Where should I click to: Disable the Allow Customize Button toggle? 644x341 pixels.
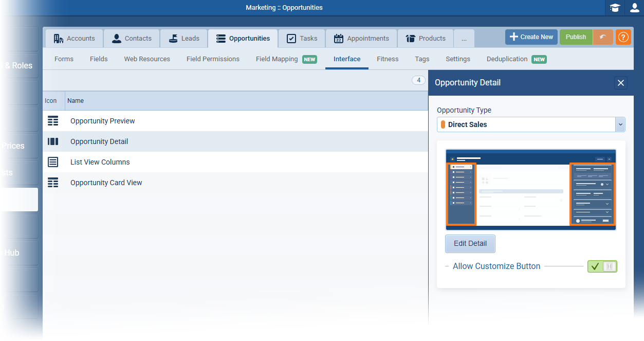click(x=602, y=266)
